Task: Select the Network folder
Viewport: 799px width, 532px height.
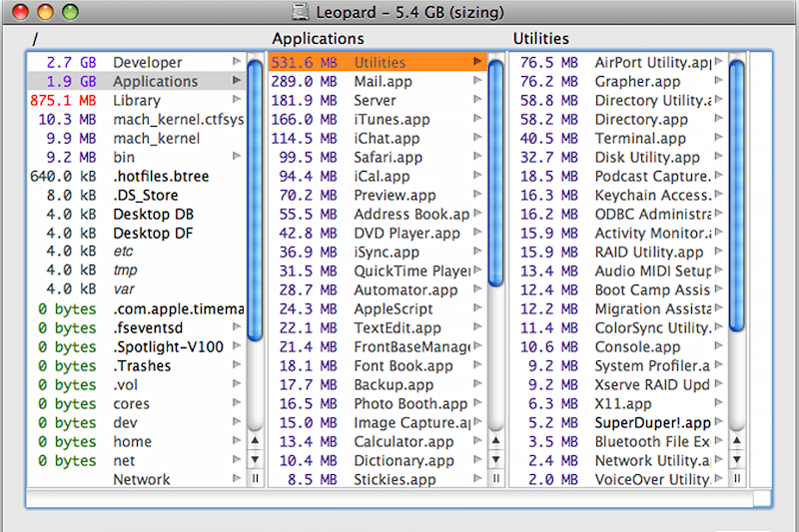Action: click(137, 479)
